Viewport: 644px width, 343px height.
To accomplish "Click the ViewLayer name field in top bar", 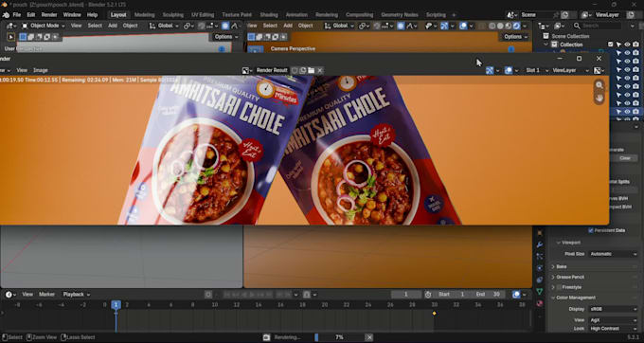I will (609, 15).
